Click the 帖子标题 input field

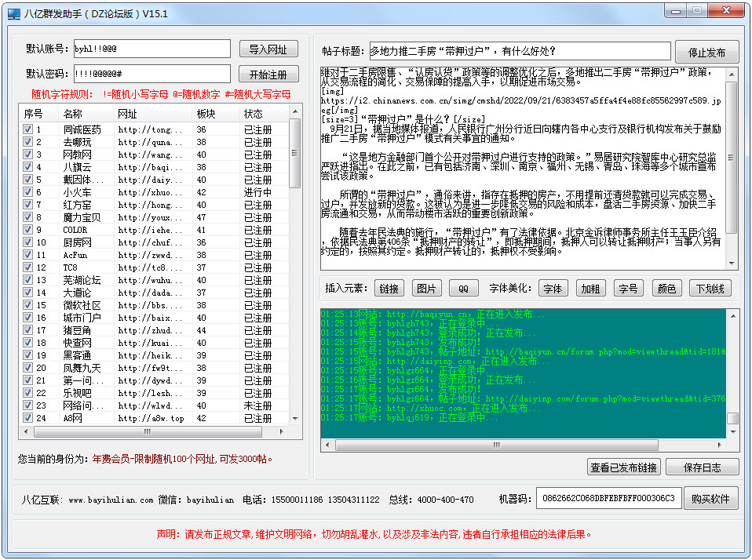[520, 52]
